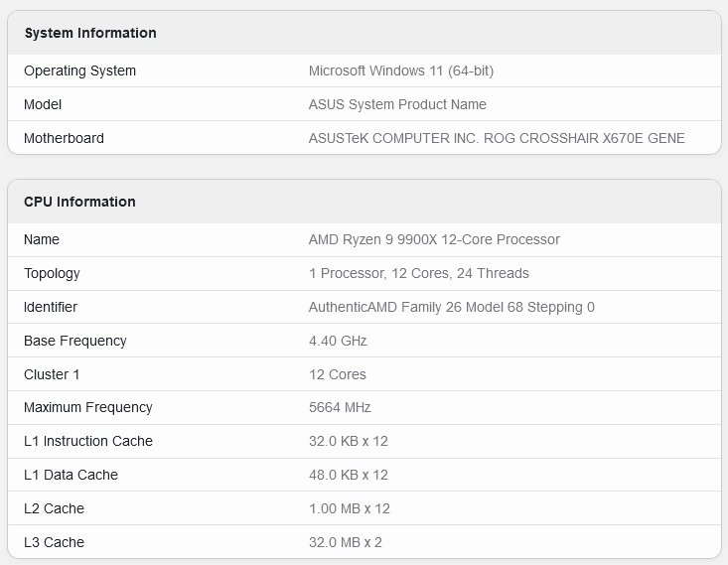Click the System Information heading
Screen dimensions: 728x565
90,33
